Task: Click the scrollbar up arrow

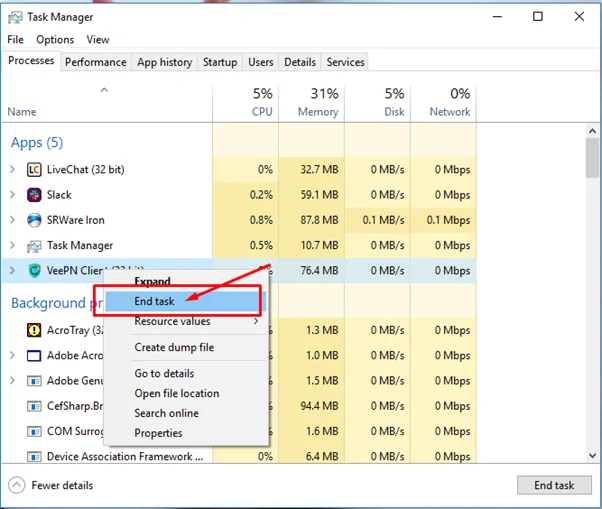Action: coord(592,131)
